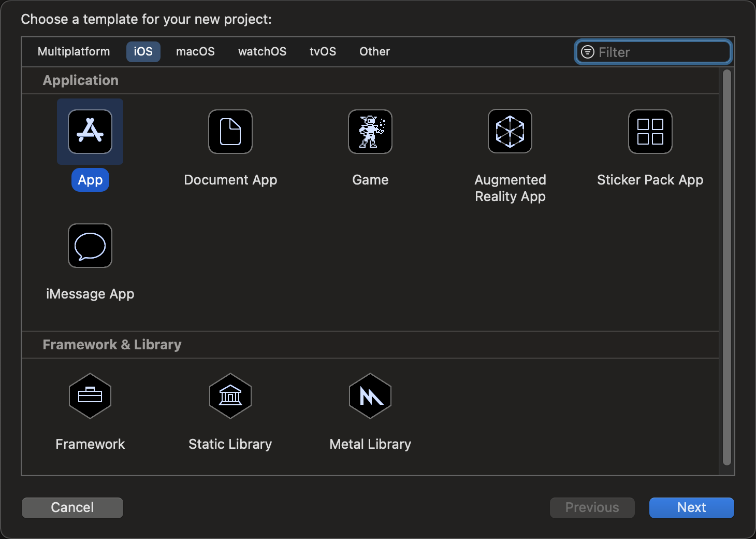This screenshot has height=539, width=756.
Task: Click the filter icon in search field
Action: (x=588, y=52)
